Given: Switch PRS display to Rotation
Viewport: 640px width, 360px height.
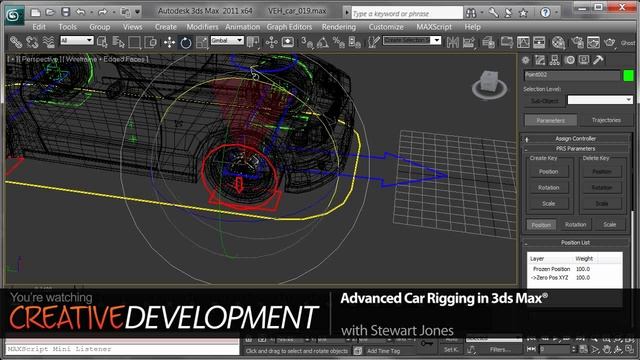Looking at the screenshot, I should click(x=576, y=225).
